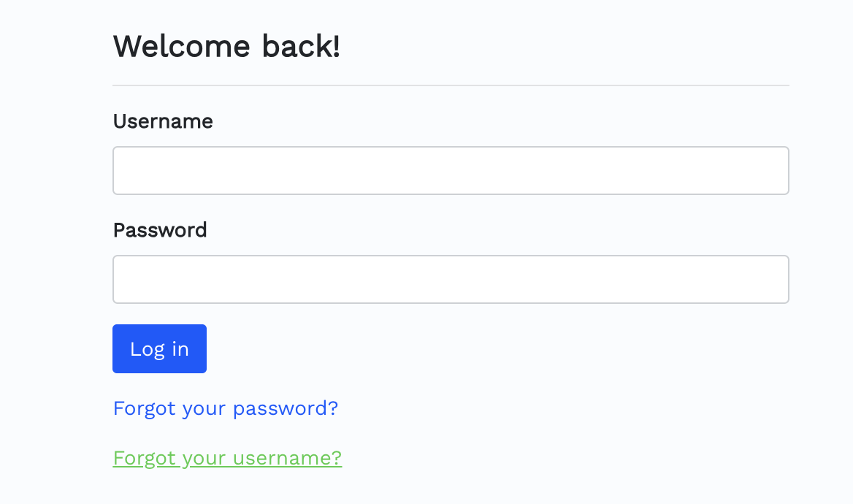The width and height of the screenshot is (853, 504).
Task: Choose the link directly under Log in
Action: pos(225,408)
